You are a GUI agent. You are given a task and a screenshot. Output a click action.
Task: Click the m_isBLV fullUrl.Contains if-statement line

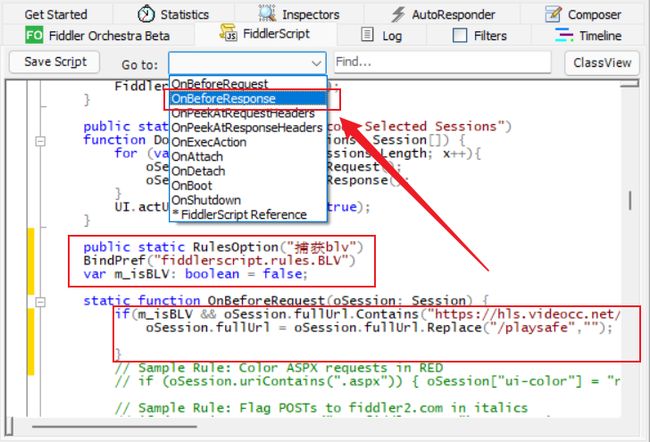click(367, 314)
